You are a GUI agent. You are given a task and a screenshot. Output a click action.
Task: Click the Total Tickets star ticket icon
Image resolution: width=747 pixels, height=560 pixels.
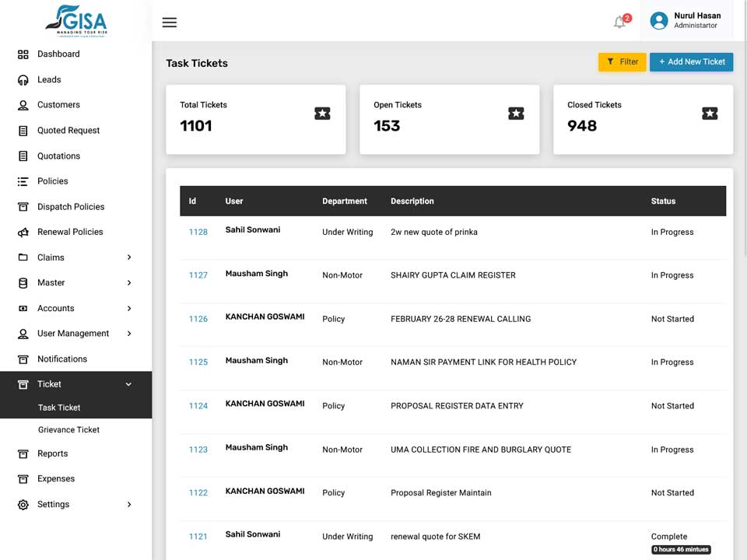tap(322, 114)
